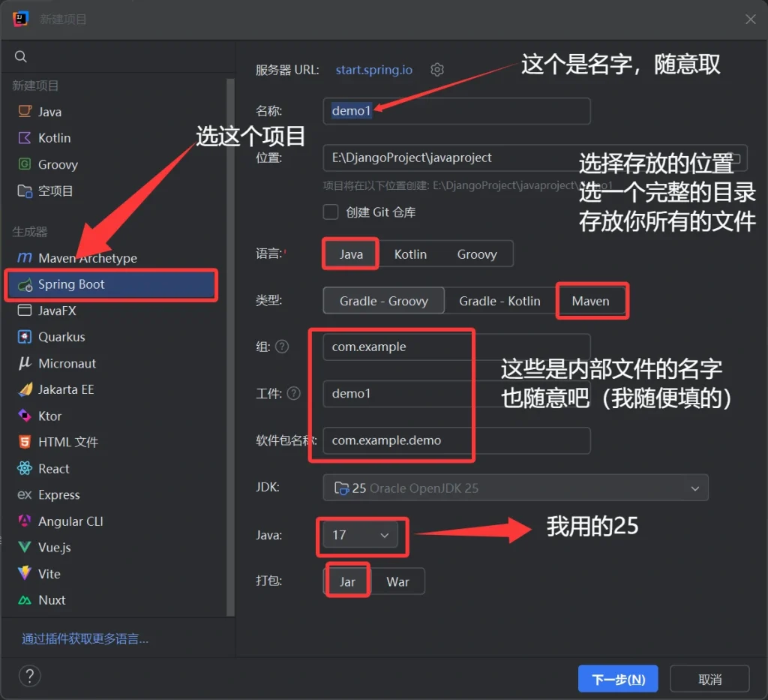
Task: Select Quarkus generator icon in list
Action: click(25, 337)
